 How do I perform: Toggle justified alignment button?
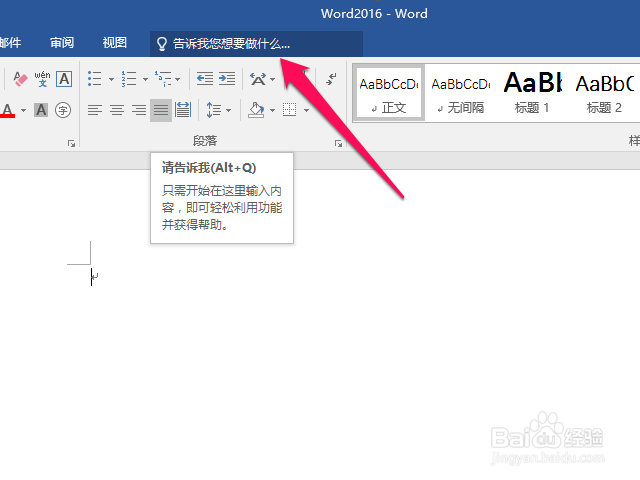[x=161, y=110]
